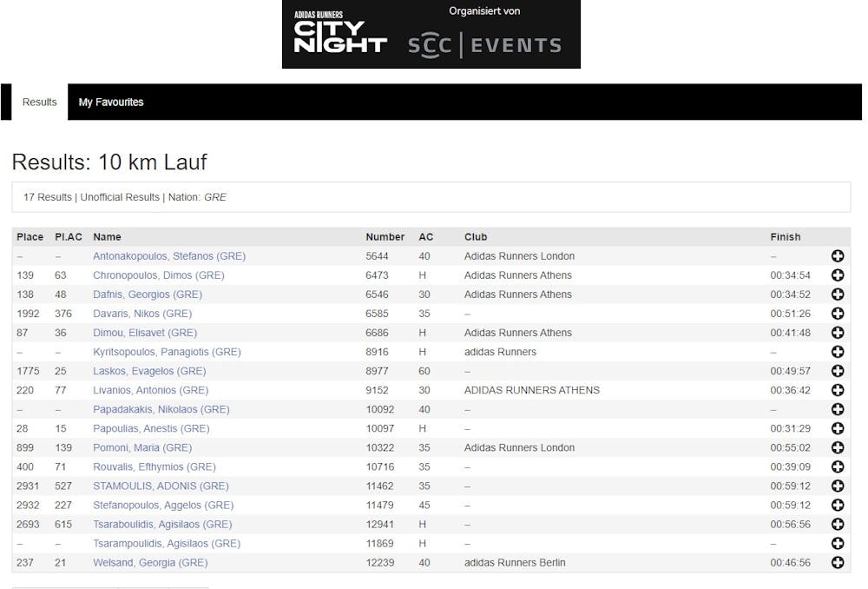Open plus icon for Dimou, Elisavet

pyautogui.click(x=838, y=333)
